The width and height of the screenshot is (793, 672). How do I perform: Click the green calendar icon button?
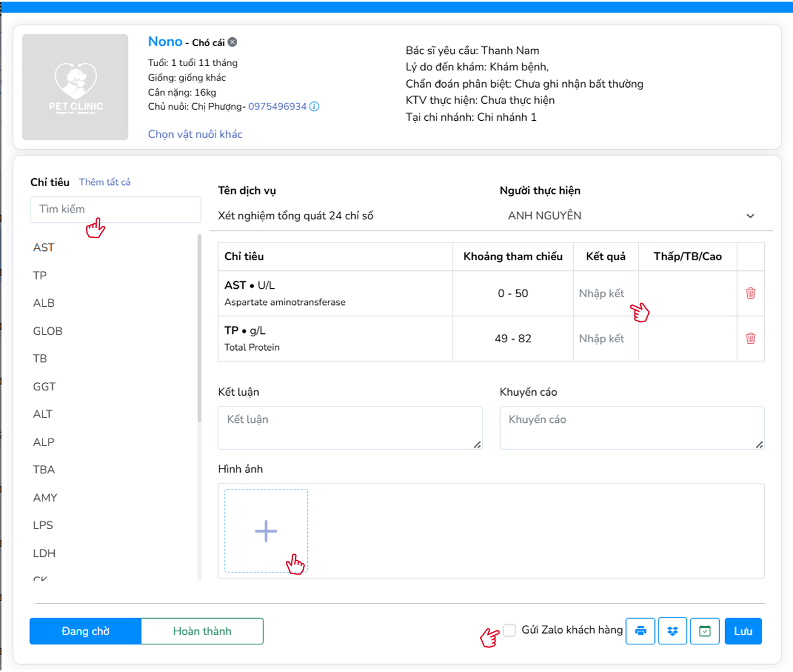point(705,631)
